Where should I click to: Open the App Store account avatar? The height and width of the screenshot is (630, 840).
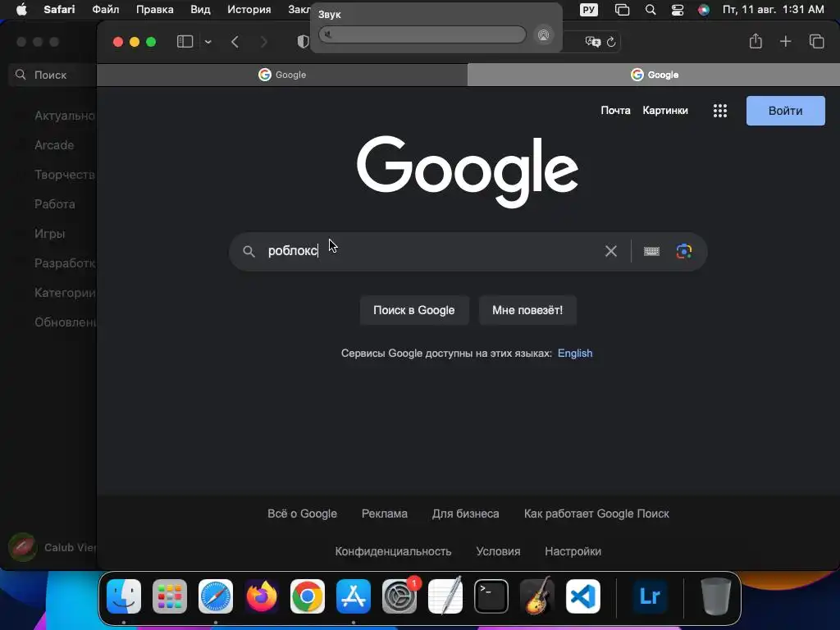tap(22, 547)
